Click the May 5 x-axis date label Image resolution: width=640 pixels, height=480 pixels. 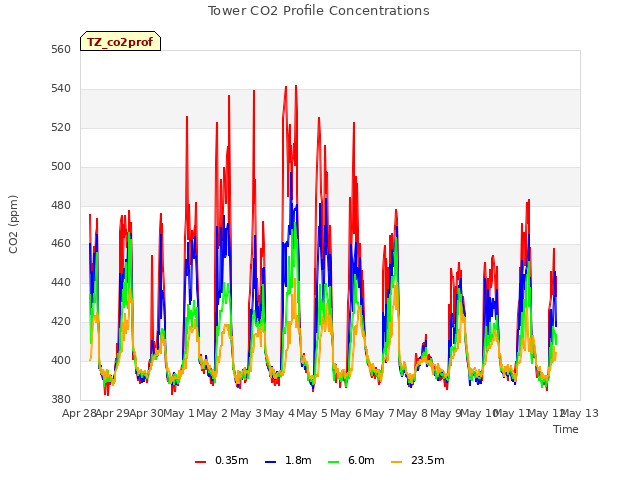[x=312, y=413]
